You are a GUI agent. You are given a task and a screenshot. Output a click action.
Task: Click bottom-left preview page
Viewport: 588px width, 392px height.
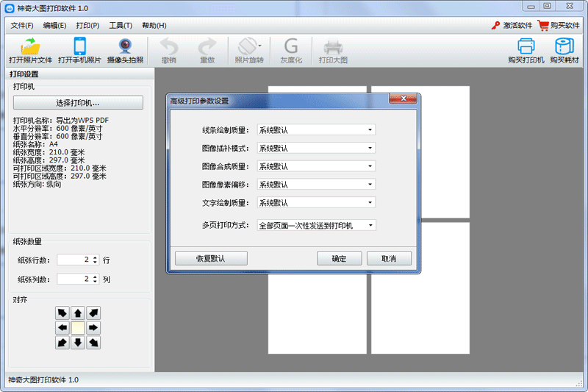point(318,313)
